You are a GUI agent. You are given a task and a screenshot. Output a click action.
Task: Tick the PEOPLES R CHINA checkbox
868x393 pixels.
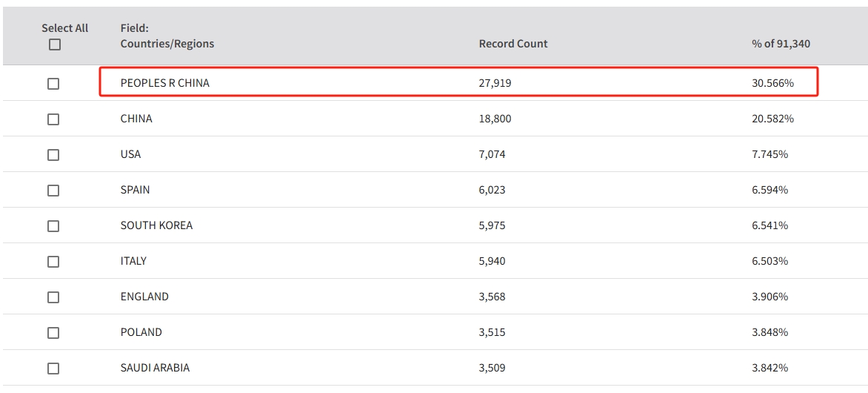(53, 84)
